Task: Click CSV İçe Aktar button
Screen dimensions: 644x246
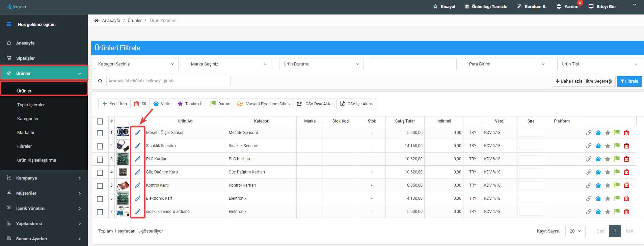Action: (356, 104)
